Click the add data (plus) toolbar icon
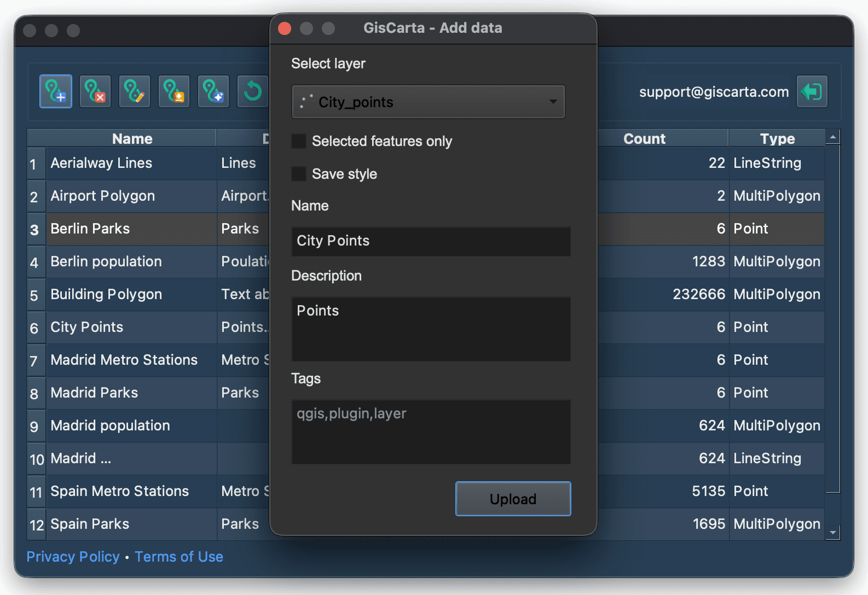Screen dimensions: 868x595 [x=56, y=91]
